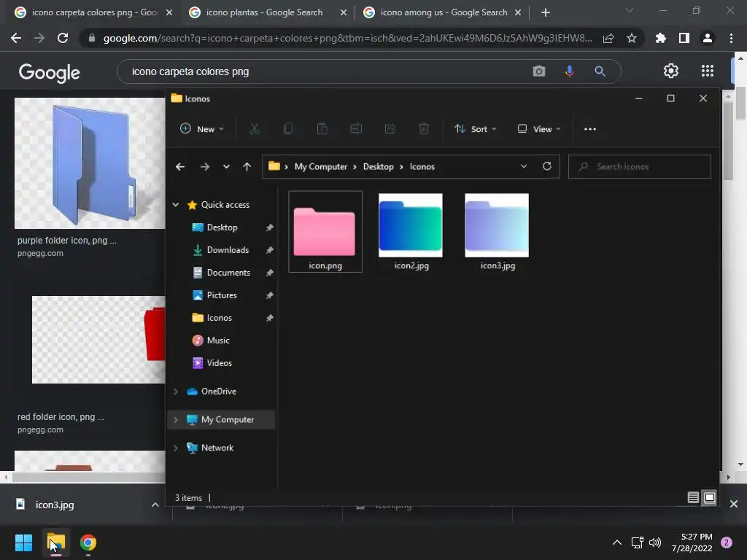Expand the OneDrive tree node
The height and width of the screenshot is (560, 747).
click(176, 392)
